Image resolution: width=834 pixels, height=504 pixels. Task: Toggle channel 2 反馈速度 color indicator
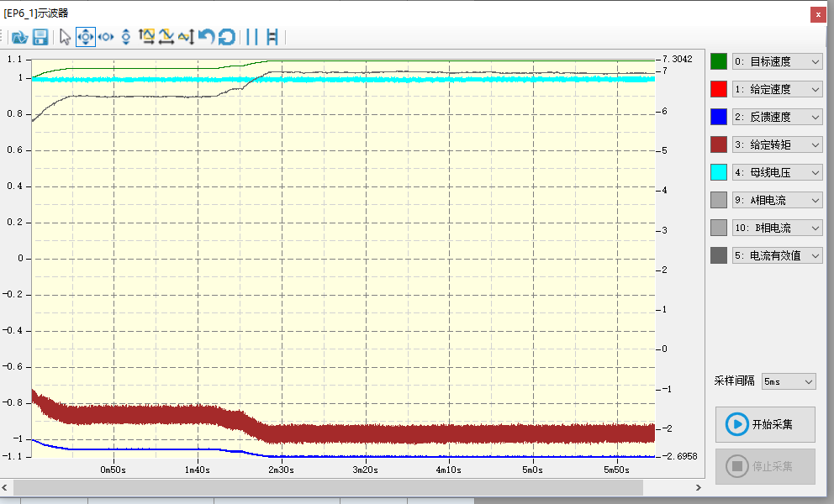[x=717, y=116]
